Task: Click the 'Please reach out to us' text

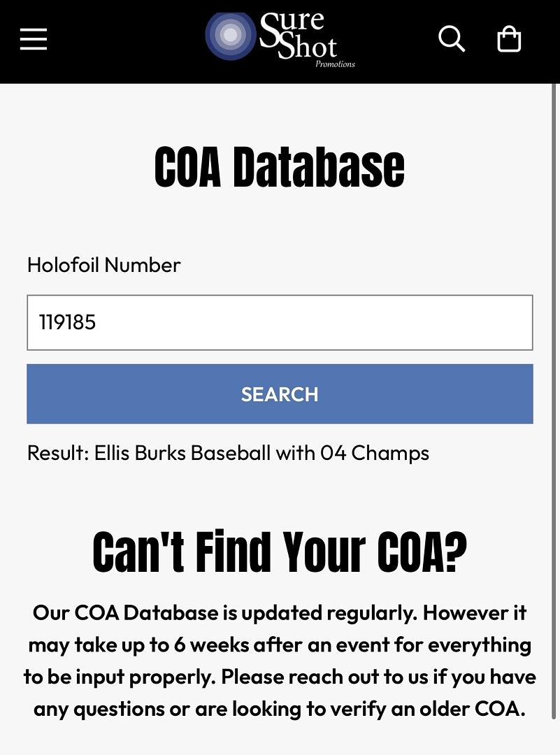Action: click(333, 677)
